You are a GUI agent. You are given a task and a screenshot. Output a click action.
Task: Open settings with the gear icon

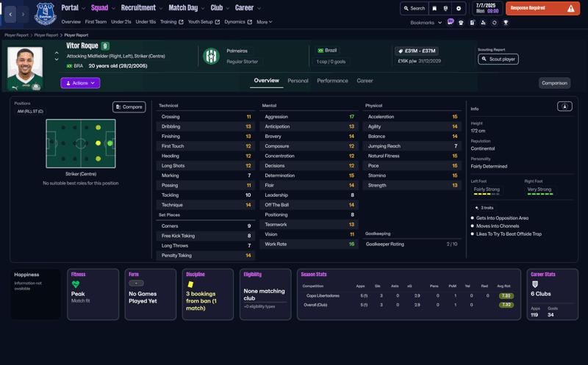(x=458, y=8)
